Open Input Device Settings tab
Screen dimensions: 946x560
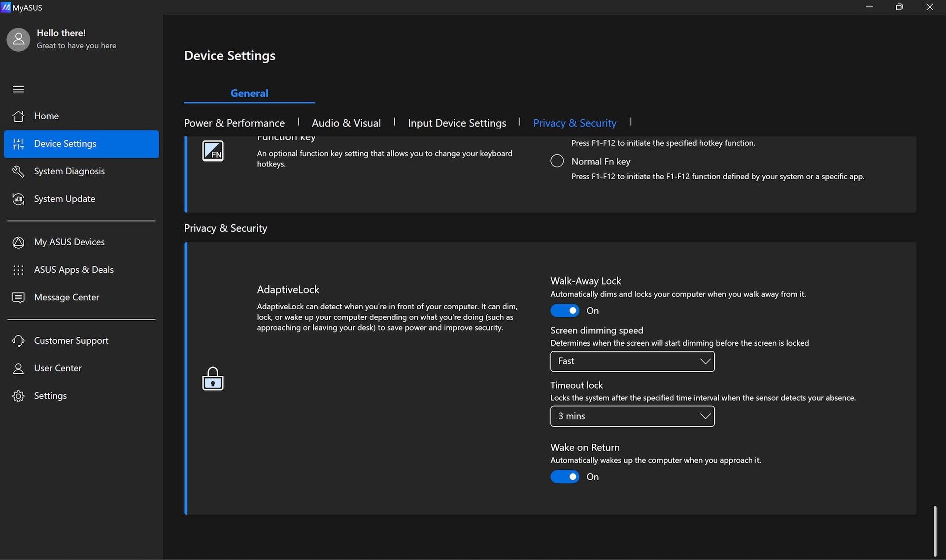[457, 122]
